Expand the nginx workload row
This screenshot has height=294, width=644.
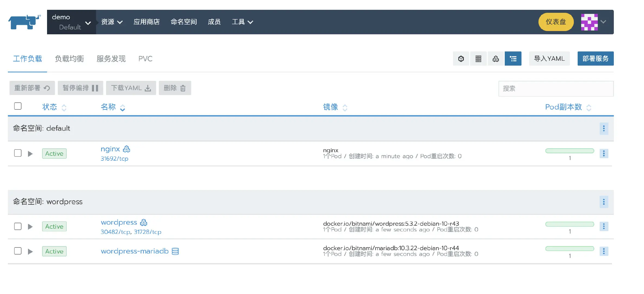[x=30, y=154]
